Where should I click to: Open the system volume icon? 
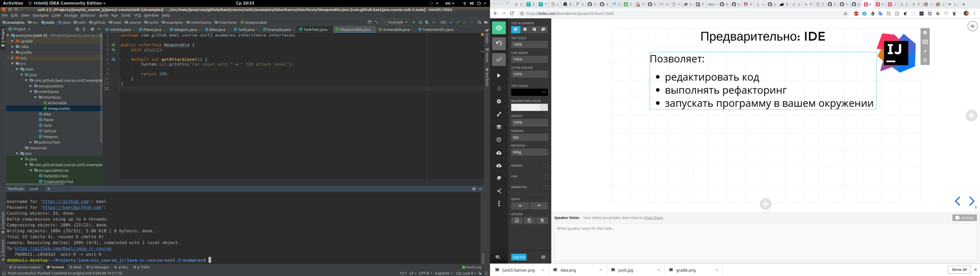click(472, 3)
